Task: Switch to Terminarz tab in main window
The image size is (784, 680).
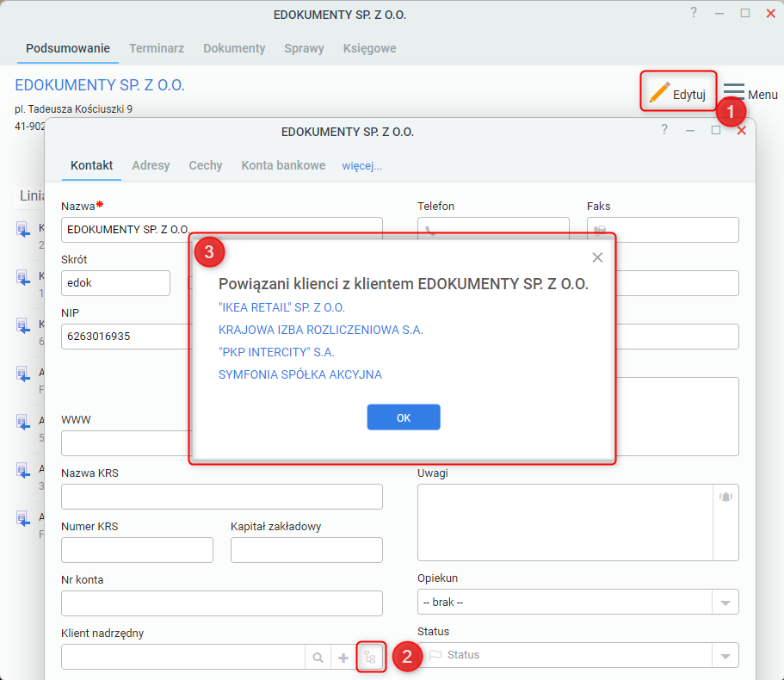Action: (157, 48)
